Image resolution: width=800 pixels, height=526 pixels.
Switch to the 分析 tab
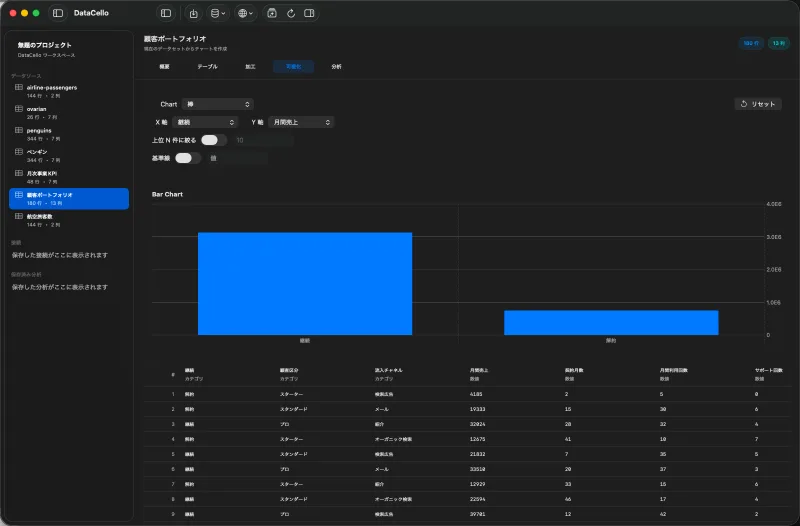click(336, 67)
